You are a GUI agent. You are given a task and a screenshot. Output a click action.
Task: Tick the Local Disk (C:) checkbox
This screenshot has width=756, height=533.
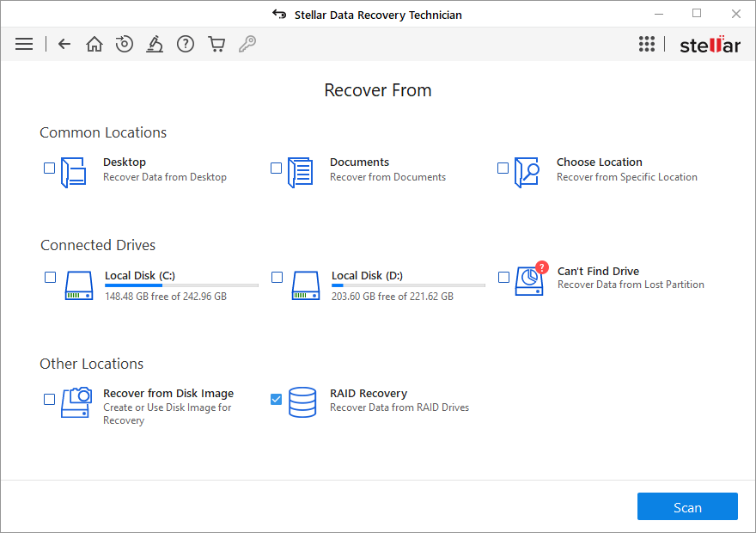click(x=50, y=277)
